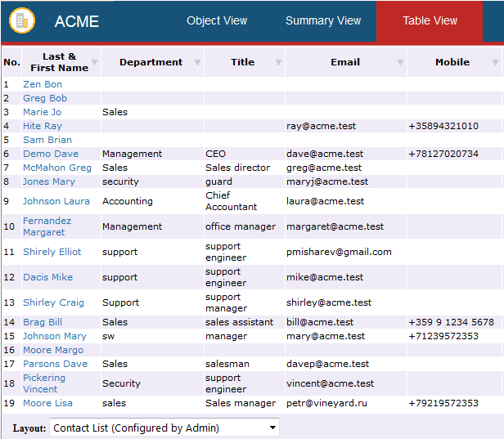Open the Layout dropdown Contact List
This screenshot has width=504, height=439.
(x=164, y=428)
